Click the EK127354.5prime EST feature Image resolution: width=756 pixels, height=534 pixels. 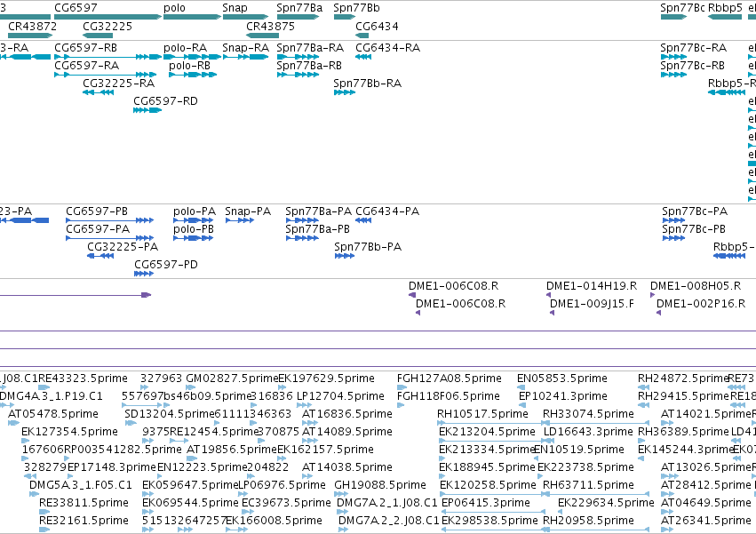[25, 441]
